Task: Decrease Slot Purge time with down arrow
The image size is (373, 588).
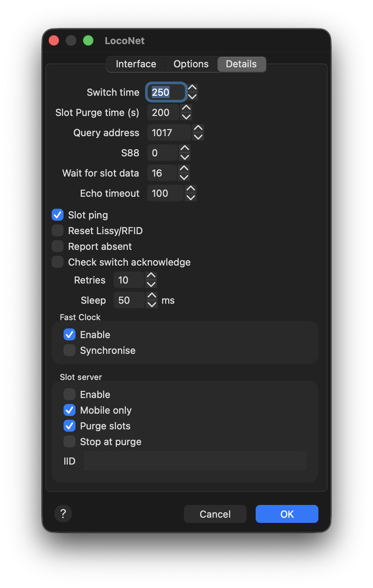Action: click(186, 117)
